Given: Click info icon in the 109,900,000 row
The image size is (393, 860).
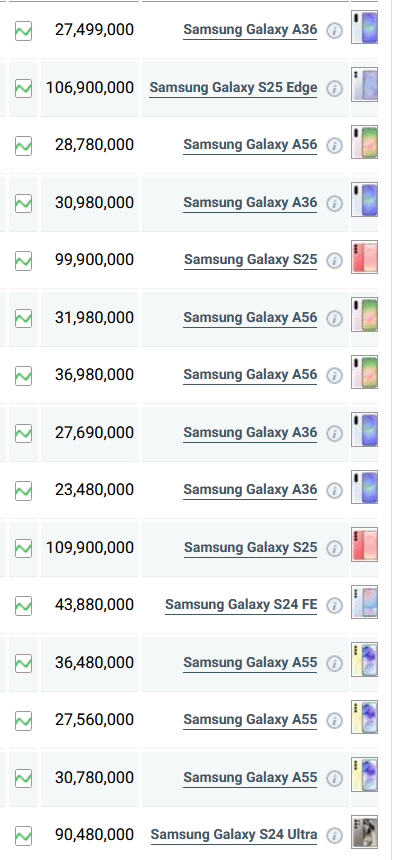Looking at the screenshot, I should pos(334,548).
